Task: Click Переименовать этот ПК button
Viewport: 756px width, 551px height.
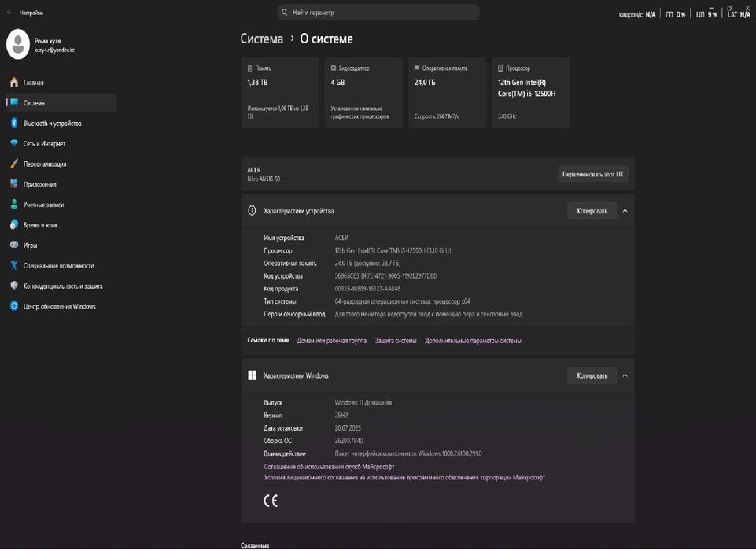Action: (x=592, y=174)
